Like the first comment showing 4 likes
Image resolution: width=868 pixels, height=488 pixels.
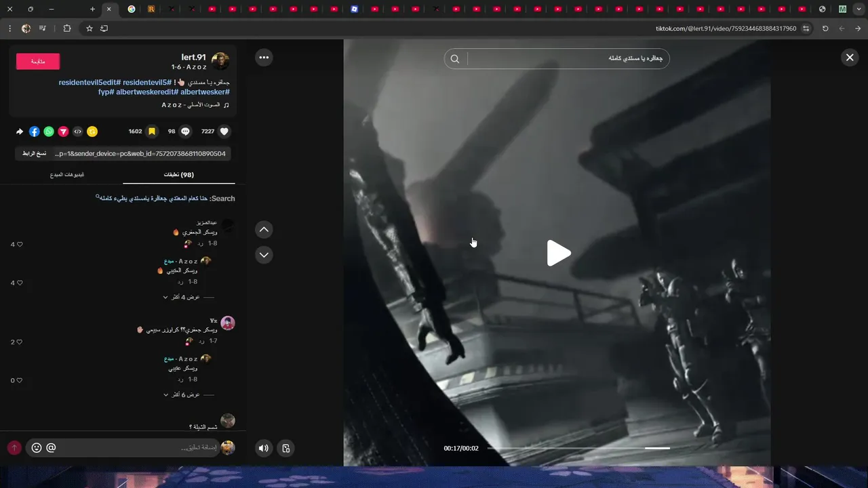(x=20, y=245)
